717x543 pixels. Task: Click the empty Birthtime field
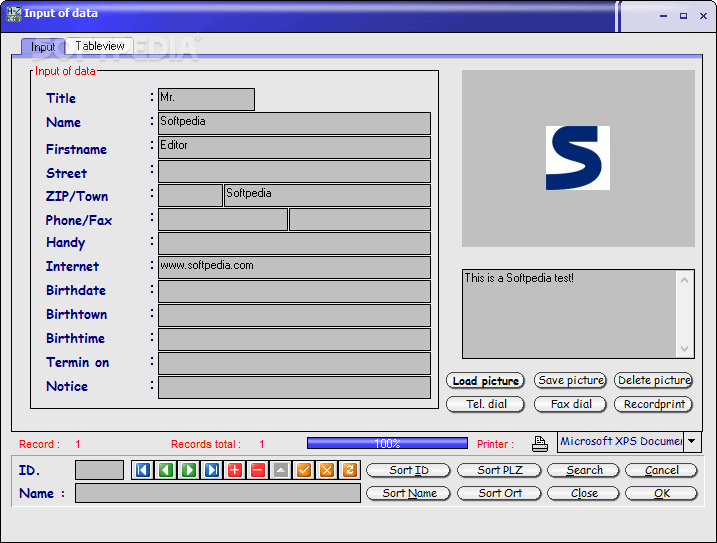(x=294, y=339)
